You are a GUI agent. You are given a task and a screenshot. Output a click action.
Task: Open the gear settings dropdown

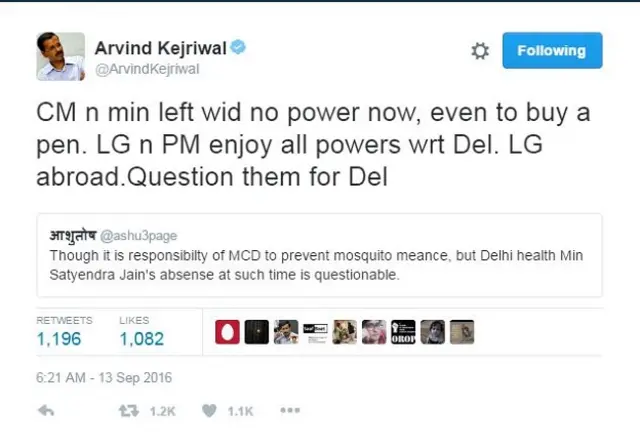click(480, 51)
